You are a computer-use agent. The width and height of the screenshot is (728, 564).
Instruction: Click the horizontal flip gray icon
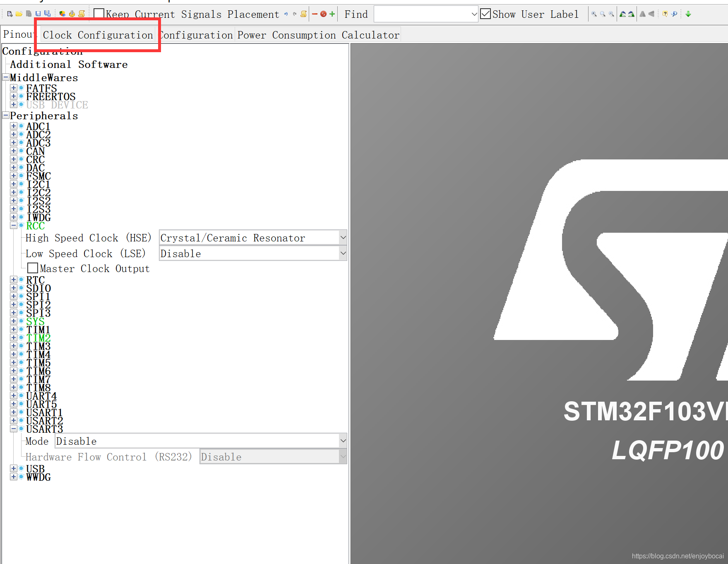pyautogui.click(x=642, y=14)
